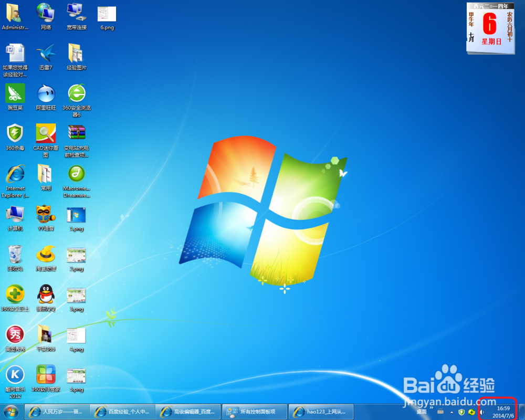This screenshot has width=525, height=420.
Task: Launch 腾讯QQ penguin icon
Action: click(46, 298)
